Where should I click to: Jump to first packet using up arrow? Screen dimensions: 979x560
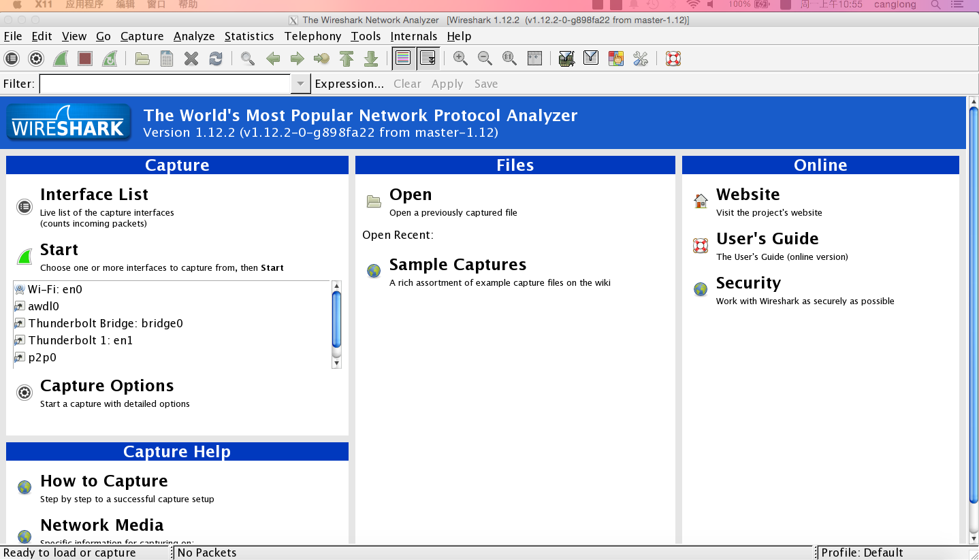[347, 59]
